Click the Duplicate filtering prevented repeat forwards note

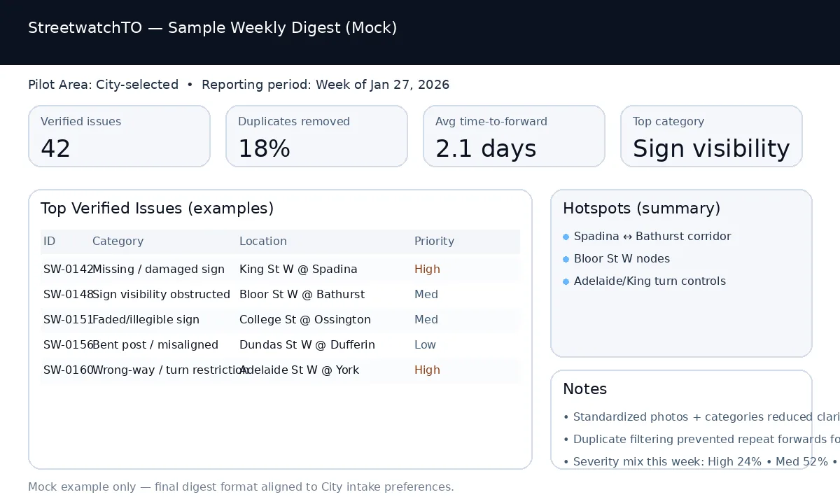coord(701,440)
